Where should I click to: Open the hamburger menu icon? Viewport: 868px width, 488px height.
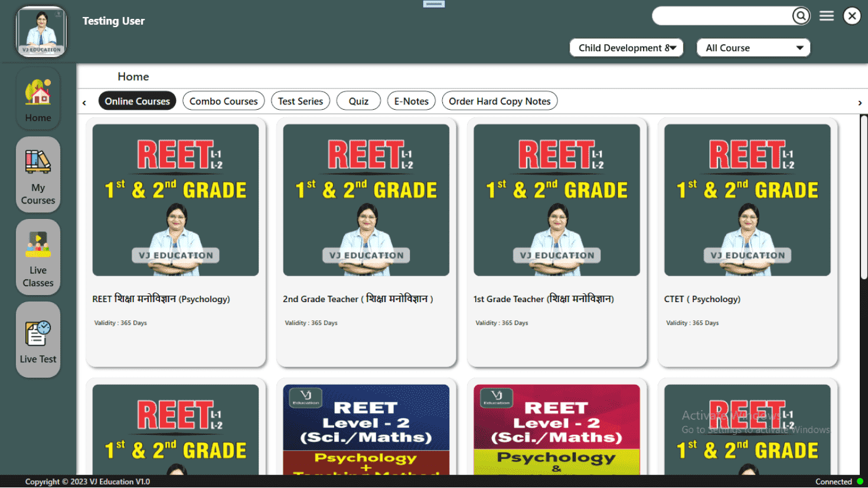click(x=827, y=16)
